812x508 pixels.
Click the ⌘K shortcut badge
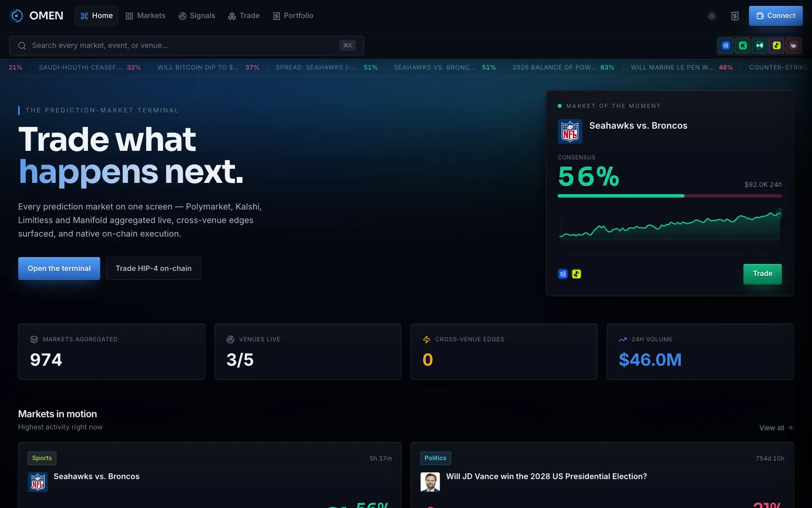click(x=348, y=46)
